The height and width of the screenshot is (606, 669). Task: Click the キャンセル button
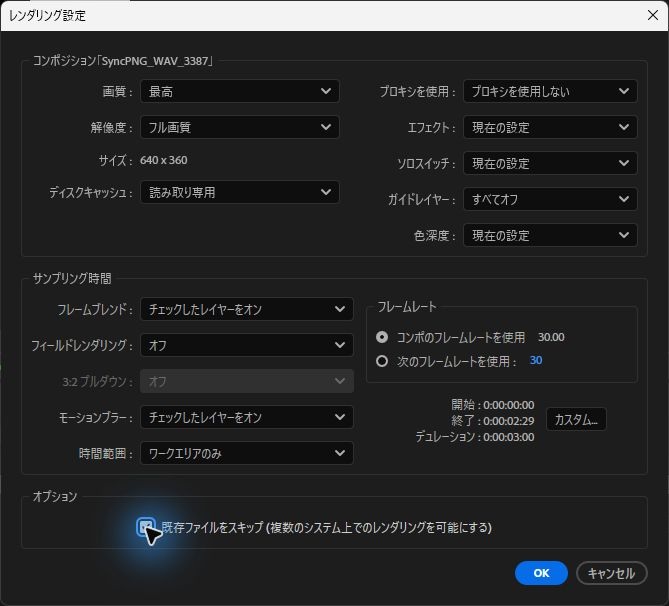611,573
